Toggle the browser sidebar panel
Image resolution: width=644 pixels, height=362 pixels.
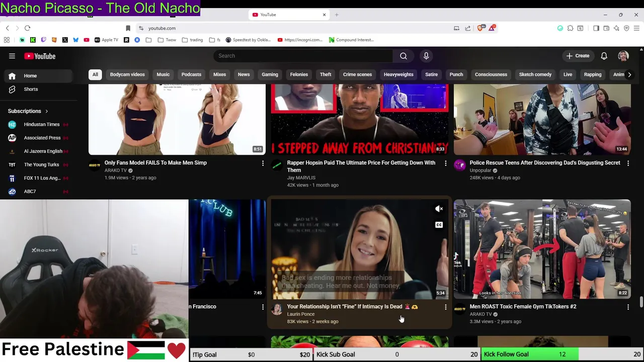coord(596,28)
